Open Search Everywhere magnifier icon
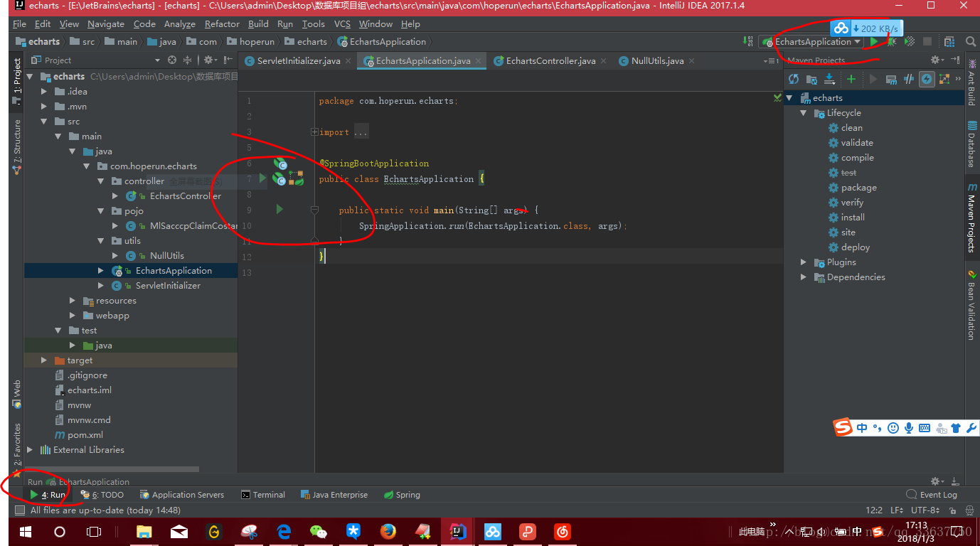Screen dimensions: 980x546 pos(971,42)
